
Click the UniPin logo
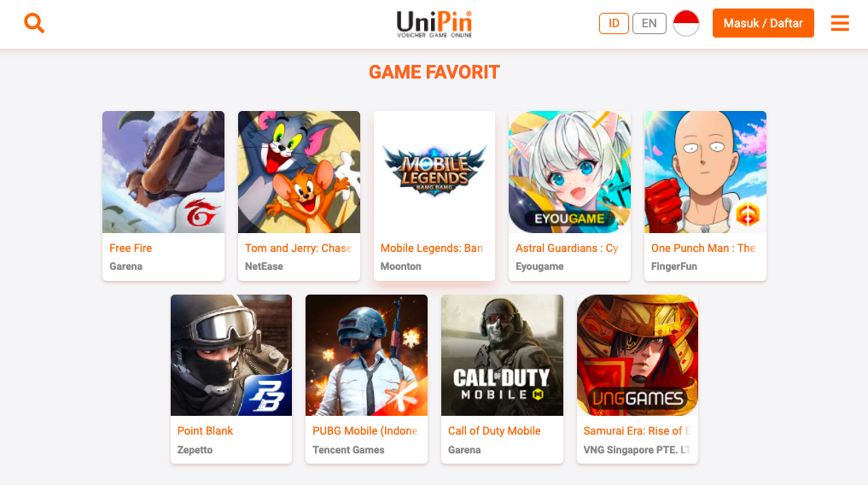click(x=434, y=24)
